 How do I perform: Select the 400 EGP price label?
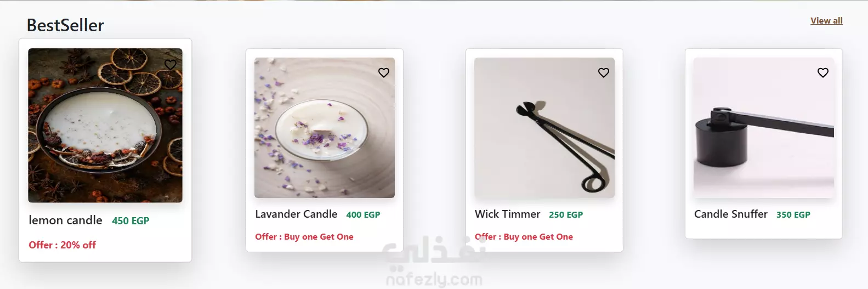pyautogui.click(x=363, y=215)
